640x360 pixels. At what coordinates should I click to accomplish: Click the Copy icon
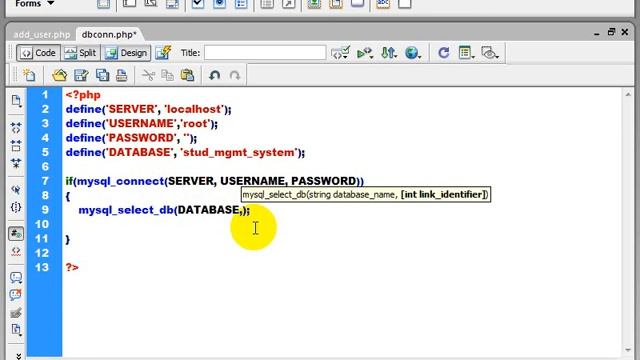[x=167, y=75]
